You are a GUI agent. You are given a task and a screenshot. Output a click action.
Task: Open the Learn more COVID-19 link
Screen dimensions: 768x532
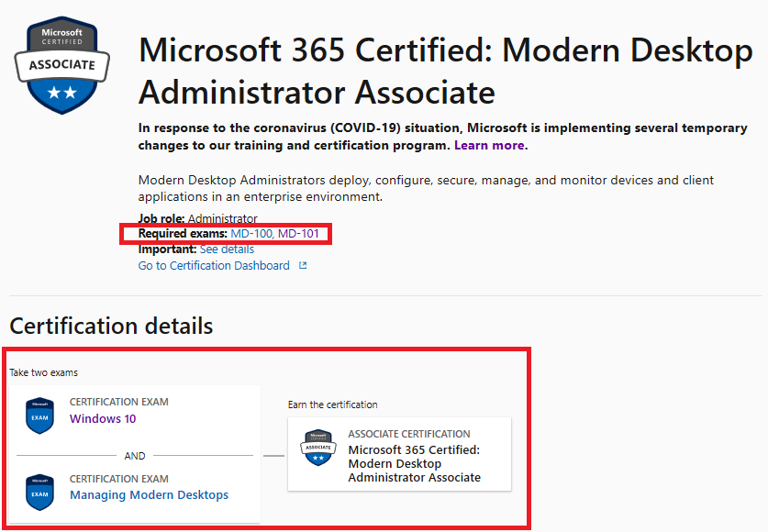coord(489,145)
